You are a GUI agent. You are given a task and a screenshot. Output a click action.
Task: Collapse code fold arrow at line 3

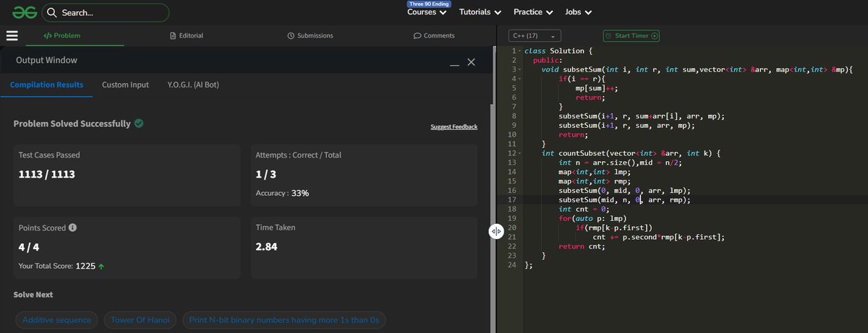coord(520,69)
